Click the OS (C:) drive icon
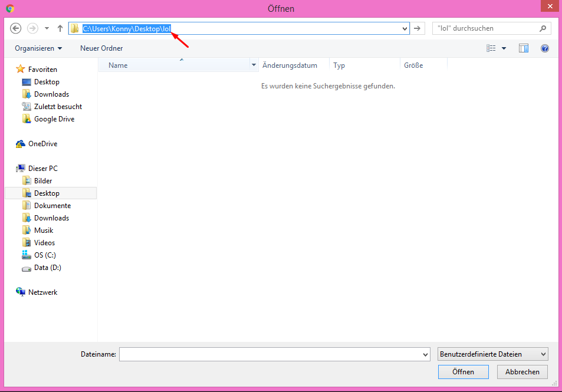This screenshot has height=392, width=562. [27, 255]
